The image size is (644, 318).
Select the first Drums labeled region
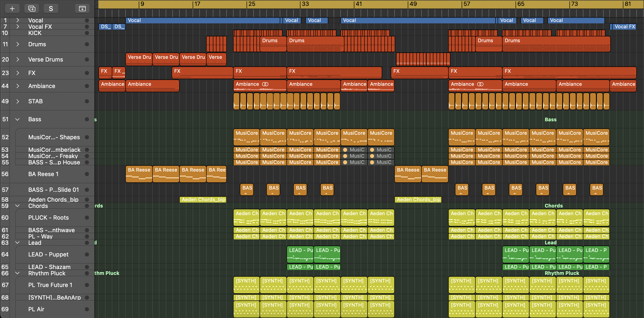[x=273, y=44]
